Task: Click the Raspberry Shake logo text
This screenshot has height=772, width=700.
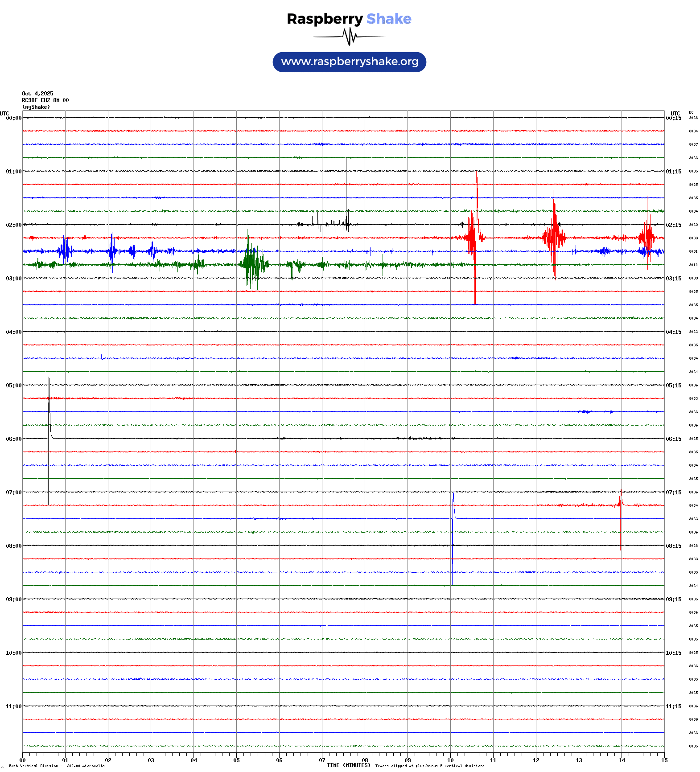Action: click(349, 19)
